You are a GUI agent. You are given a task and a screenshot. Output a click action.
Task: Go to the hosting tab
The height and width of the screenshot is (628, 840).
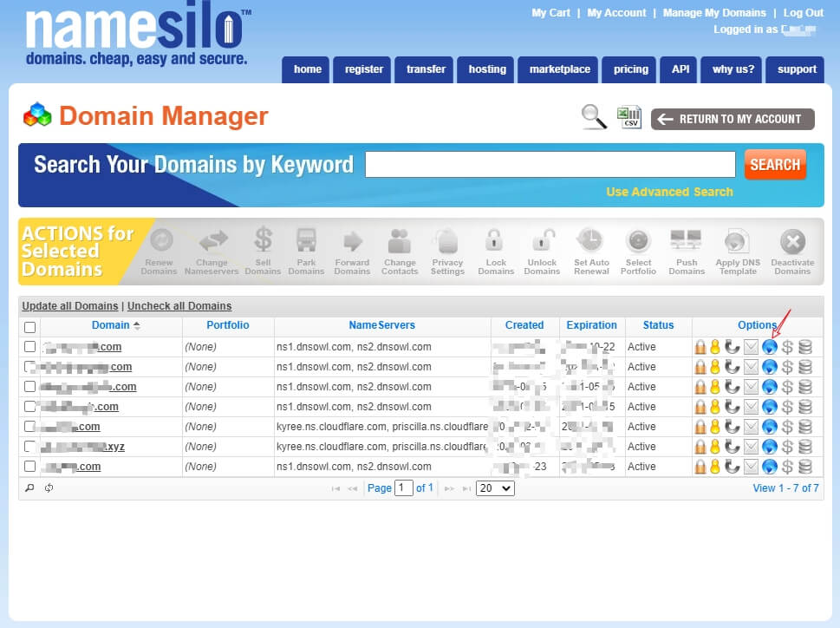(487, 69)
